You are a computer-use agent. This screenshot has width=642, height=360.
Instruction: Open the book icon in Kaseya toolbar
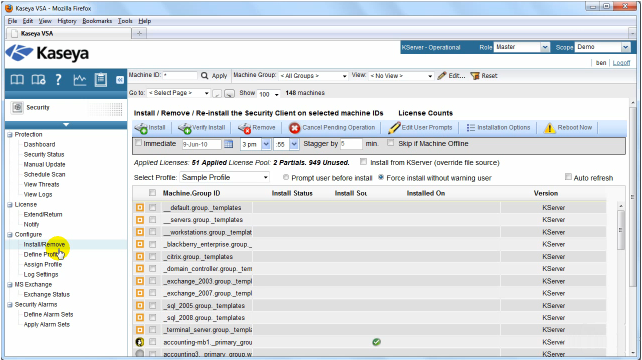(17, 79)
